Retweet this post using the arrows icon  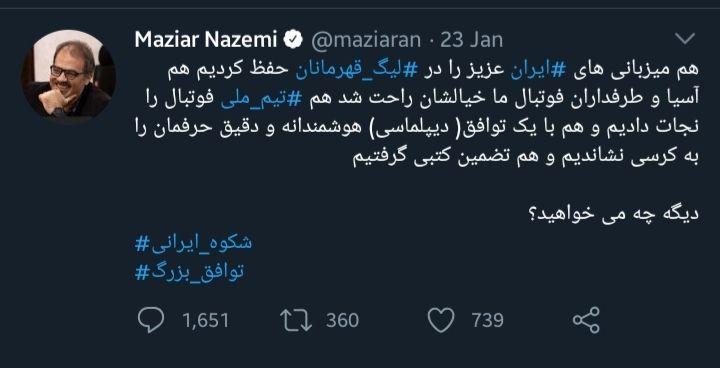click(x=296, y=320)
